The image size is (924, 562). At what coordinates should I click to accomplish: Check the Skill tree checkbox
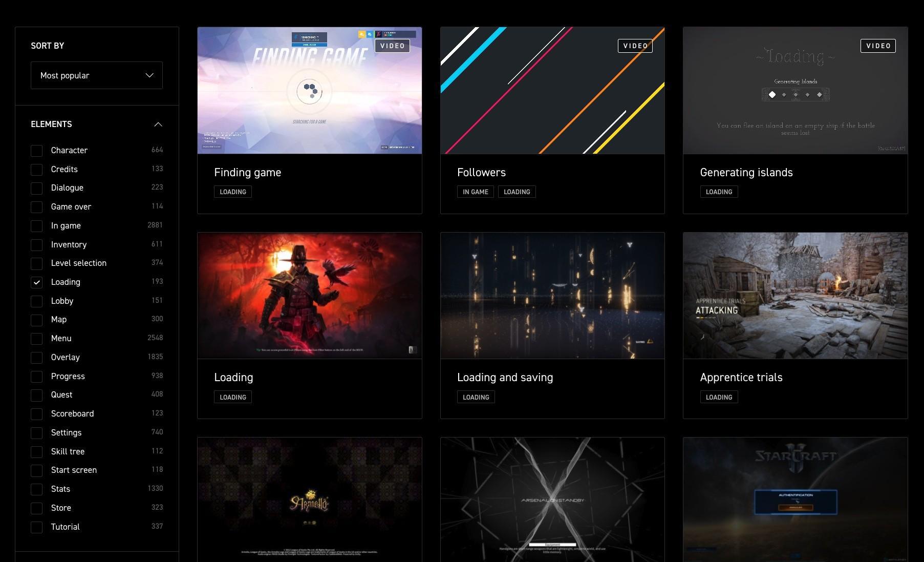36,452
